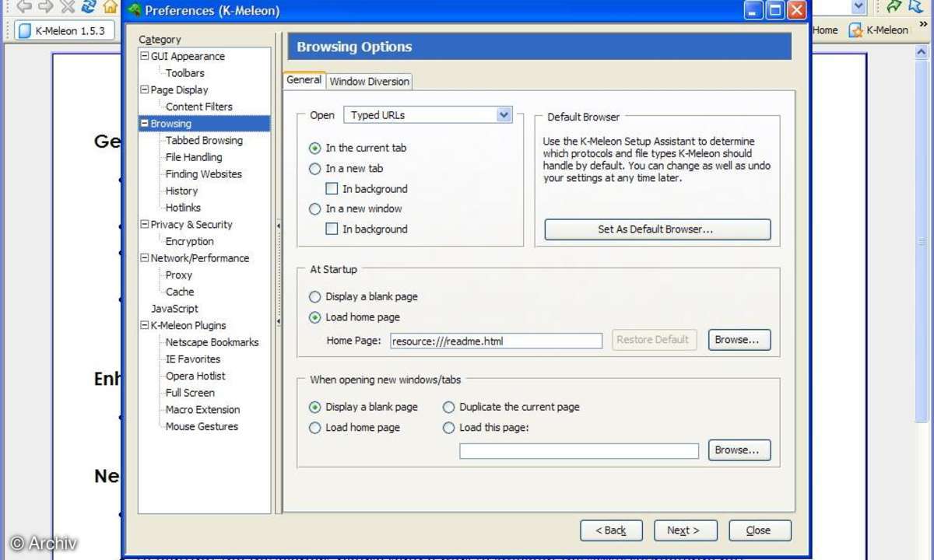Image resolution: width=934 pixels, height=560 pixels.
Task: Open the home page via the house icon
Action: 111,7
